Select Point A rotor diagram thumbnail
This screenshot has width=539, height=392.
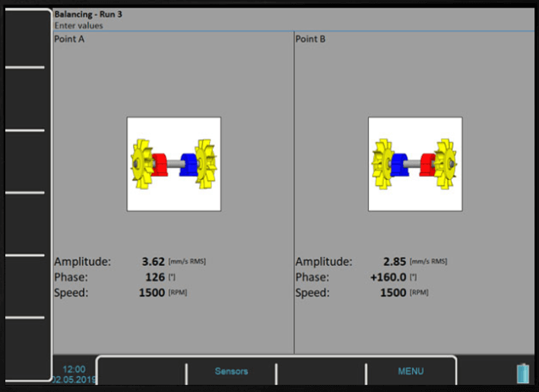tap(174, 164)
